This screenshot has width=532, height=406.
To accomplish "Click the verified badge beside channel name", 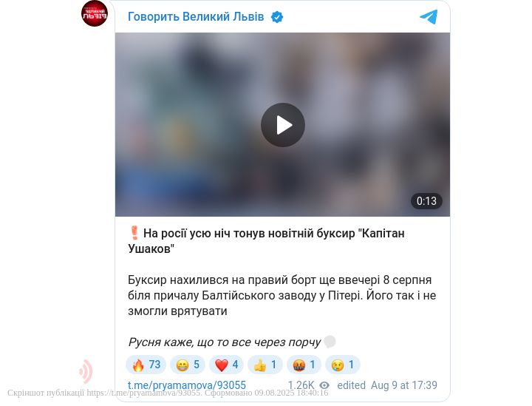I will pyautogui.click(x=277, y=17).
